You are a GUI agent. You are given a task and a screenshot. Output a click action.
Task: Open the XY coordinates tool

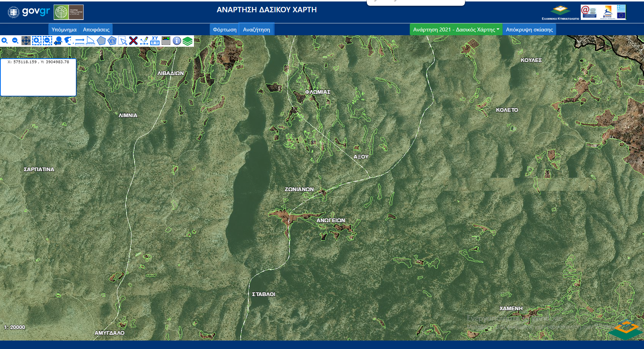[155, 41]
